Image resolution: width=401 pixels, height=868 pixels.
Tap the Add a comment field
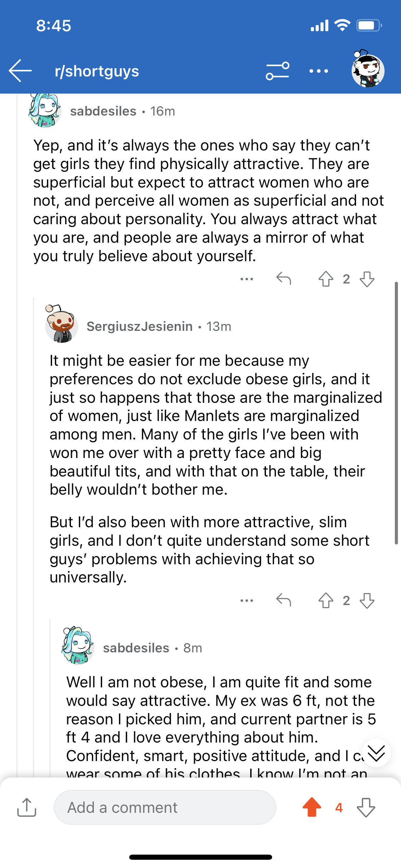tap(165, 807)
